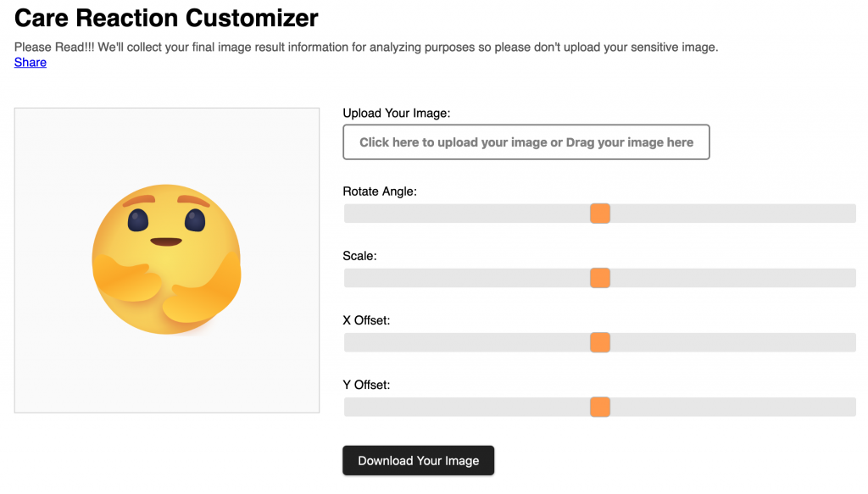Click the Rotate Angle label text
Viewport: 868px width, 494px height.
380,191
